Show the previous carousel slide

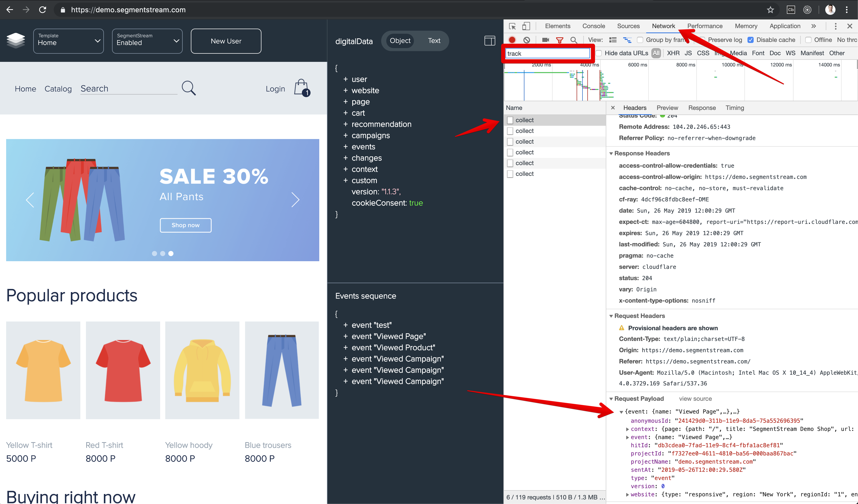(30, 200)
